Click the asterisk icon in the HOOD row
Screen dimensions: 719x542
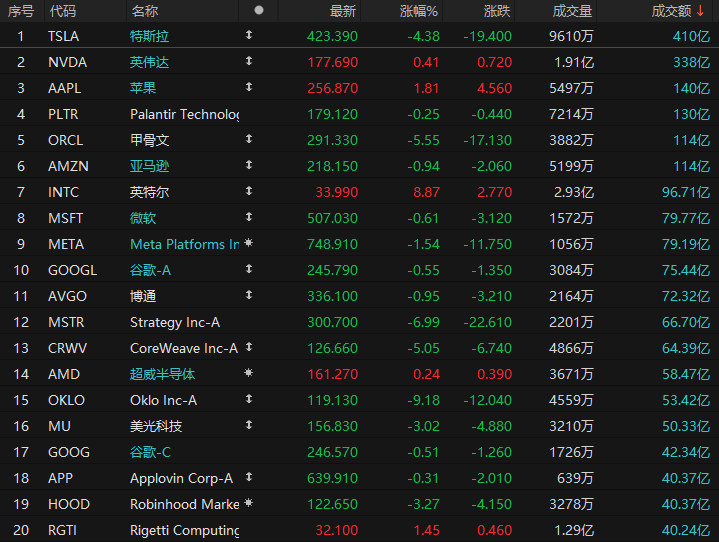(249, 503)
